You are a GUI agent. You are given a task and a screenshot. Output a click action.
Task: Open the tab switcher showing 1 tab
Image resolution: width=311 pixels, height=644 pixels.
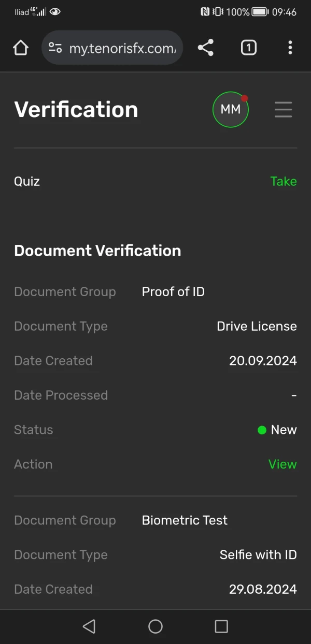point(248,48)
